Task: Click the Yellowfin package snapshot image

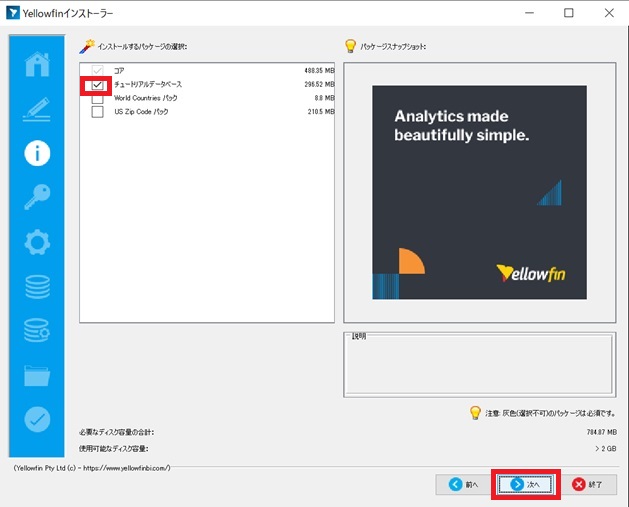Action: (x=479, y=192)
